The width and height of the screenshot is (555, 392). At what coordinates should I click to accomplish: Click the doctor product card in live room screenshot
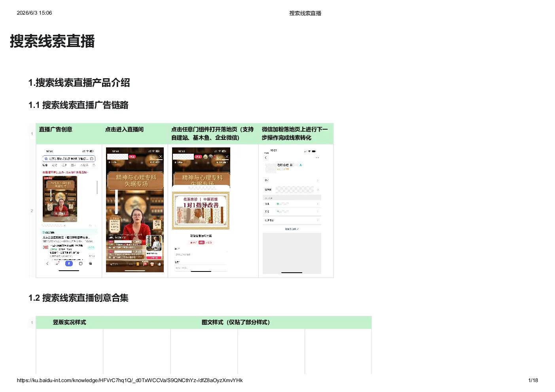tap(154, 247)
